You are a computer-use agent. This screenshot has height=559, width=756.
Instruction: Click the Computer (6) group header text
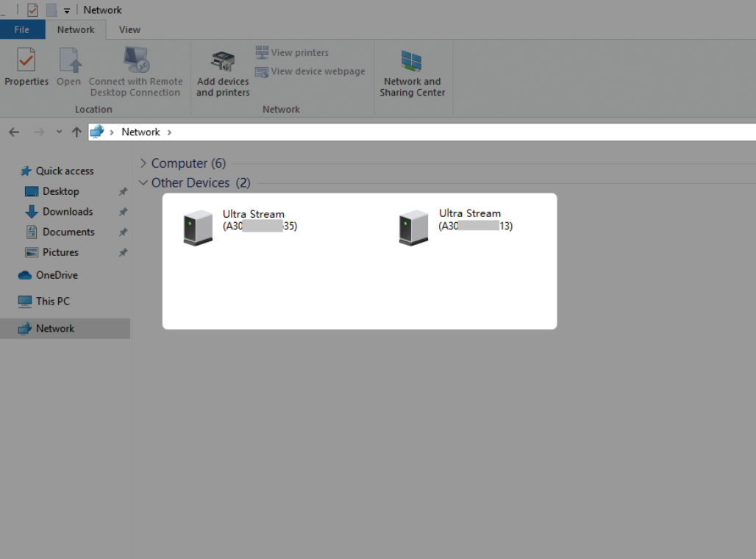(x=188, y=163)
